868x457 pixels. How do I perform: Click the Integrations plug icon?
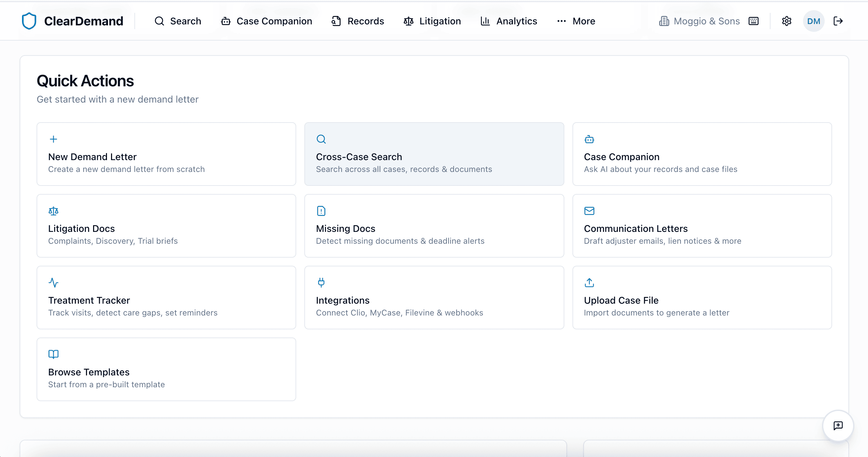point(321,282)
